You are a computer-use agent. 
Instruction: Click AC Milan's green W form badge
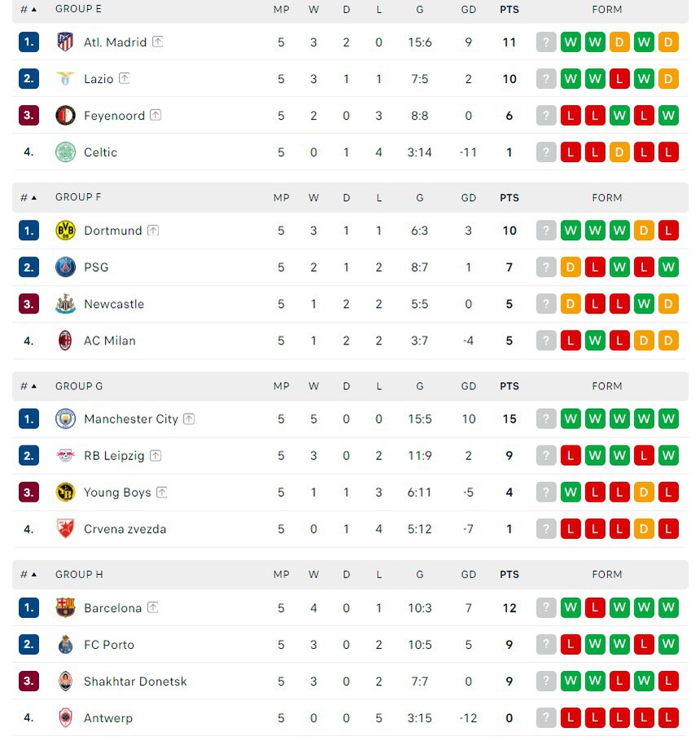[x=595, y=340]
